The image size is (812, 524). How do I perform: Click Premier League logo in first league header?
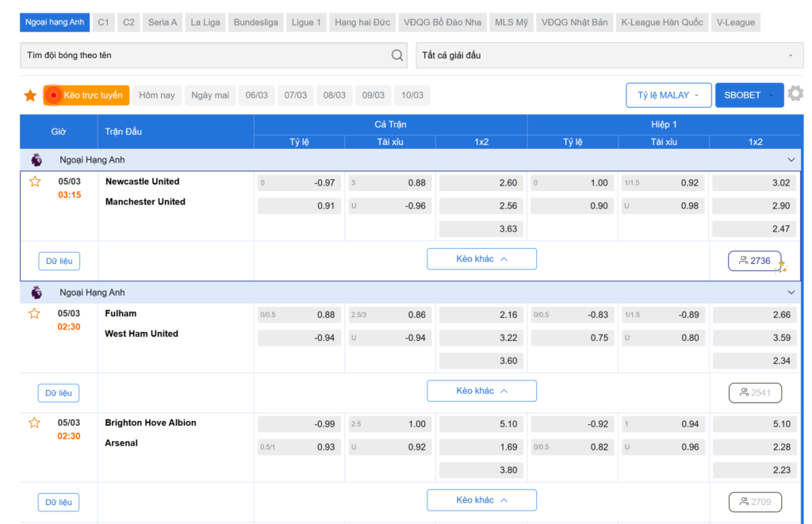click(36, 160)
